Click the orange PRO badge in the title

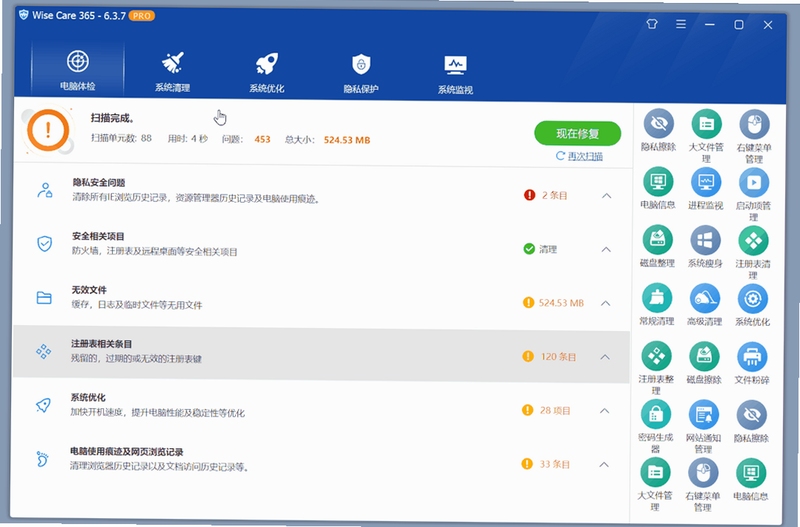(x=141, y=16)
